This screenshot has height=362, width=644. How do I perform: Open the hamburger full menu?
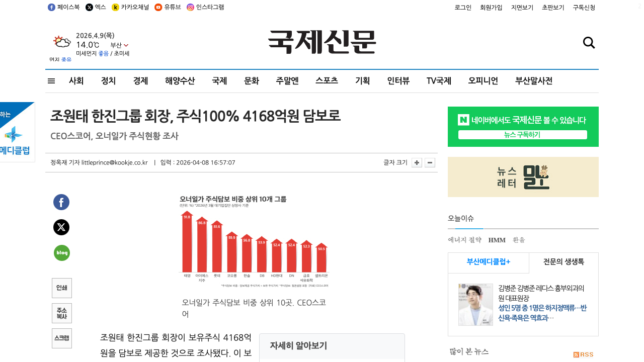(51, 81)
